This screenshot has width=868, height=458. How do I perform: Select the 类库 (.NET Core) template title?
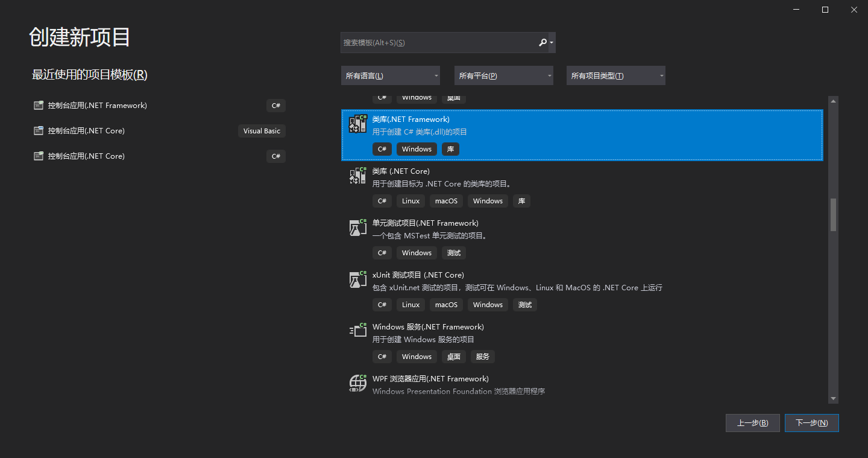(401, 171)
